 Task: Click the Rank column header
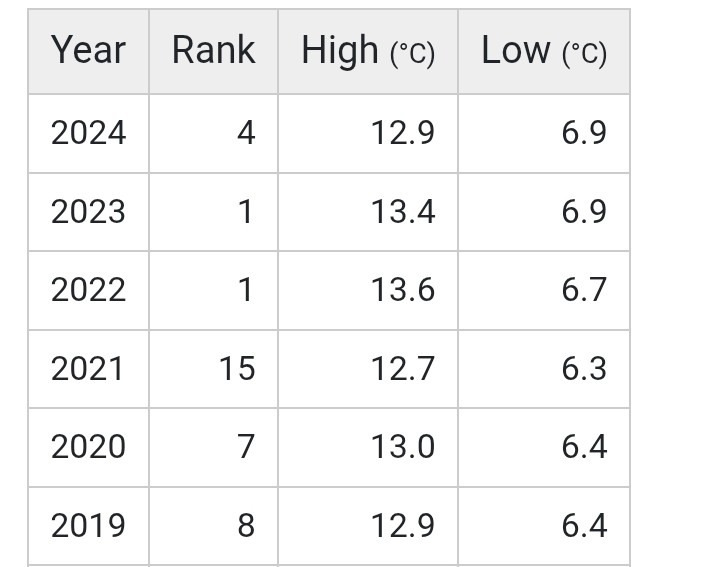click(213, 51)
